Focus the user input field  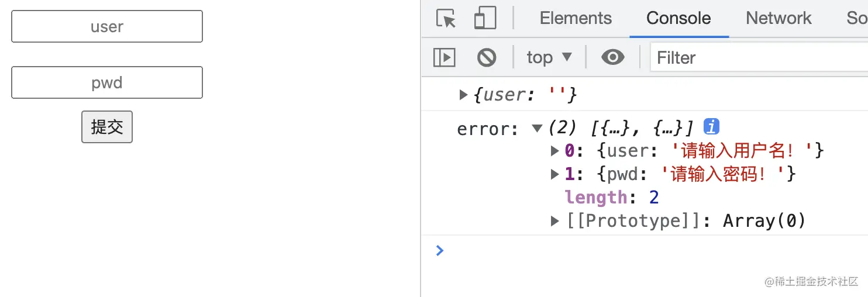point(107,26)
